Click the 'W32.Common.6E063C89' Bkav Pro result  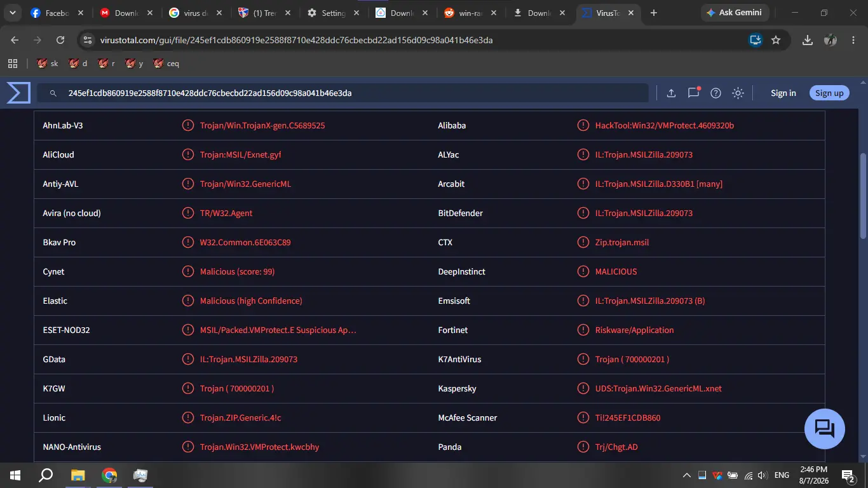(x=245, y=242)
